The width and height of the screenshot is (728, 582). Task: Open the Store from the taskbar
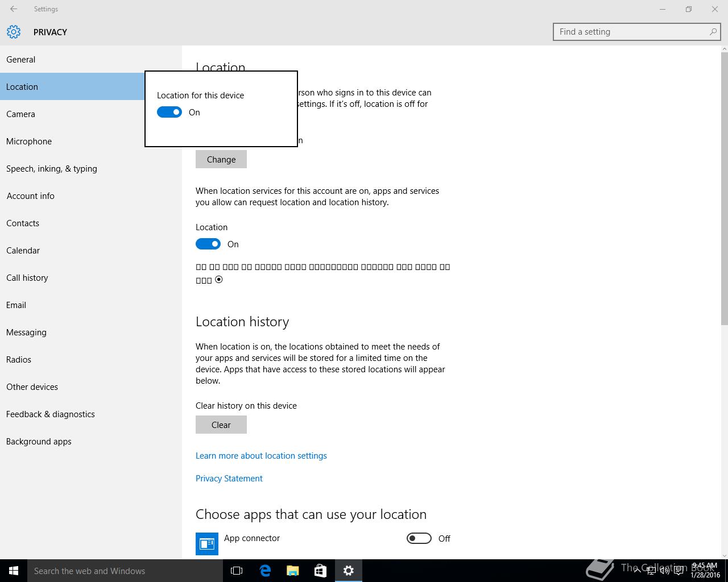pyautogui.click(x=321, y=571)
